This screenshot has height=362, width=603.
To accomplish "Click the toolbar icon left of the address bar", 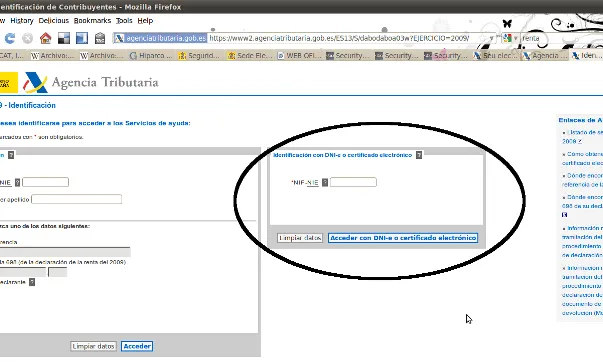I will 100,38.
